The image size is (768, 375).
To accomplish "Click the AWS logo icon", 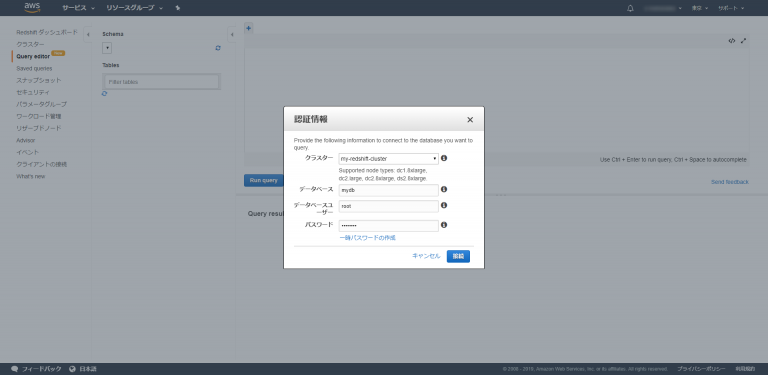I will (32, 7).
